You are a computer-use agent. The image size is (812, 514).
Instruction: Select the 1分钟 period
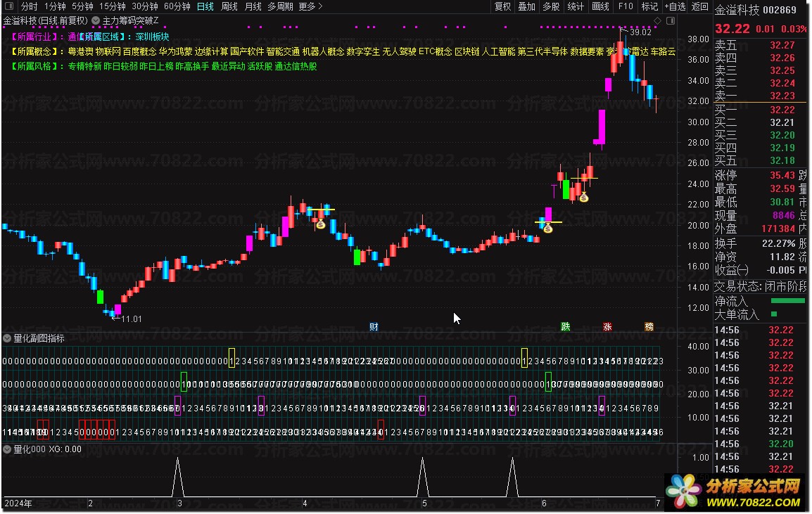55,6
